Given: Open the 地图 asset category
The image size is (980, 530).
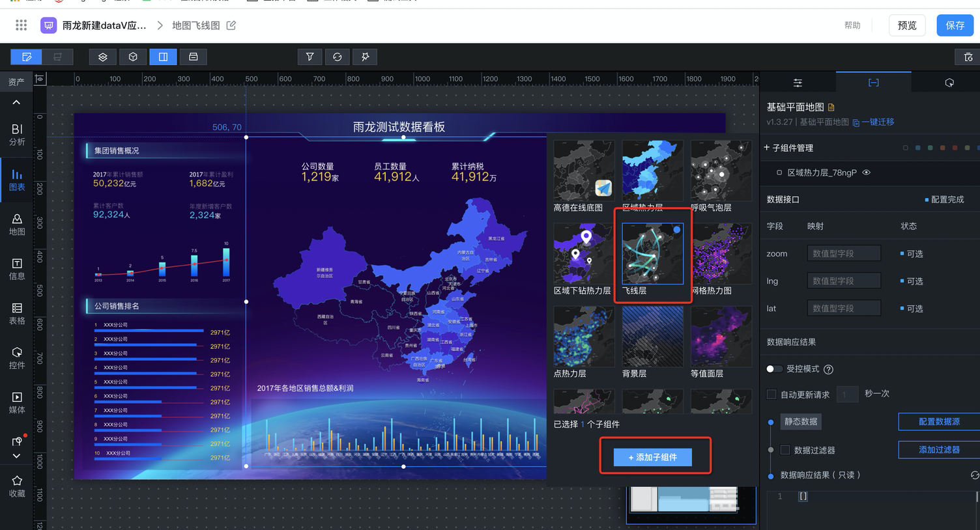Looking at the screenshot, I should point(17,225).
